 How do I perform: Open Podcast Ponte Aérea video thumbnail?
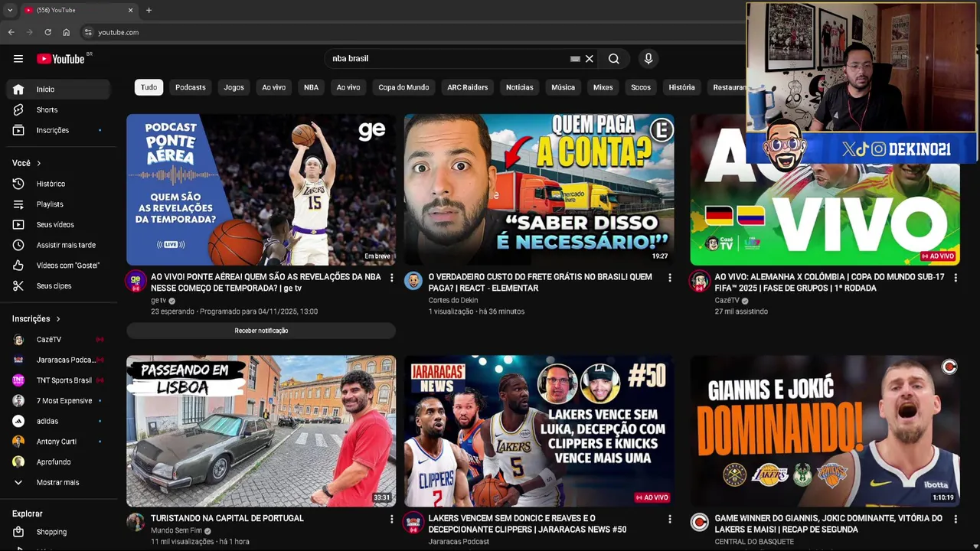(261, 190)
